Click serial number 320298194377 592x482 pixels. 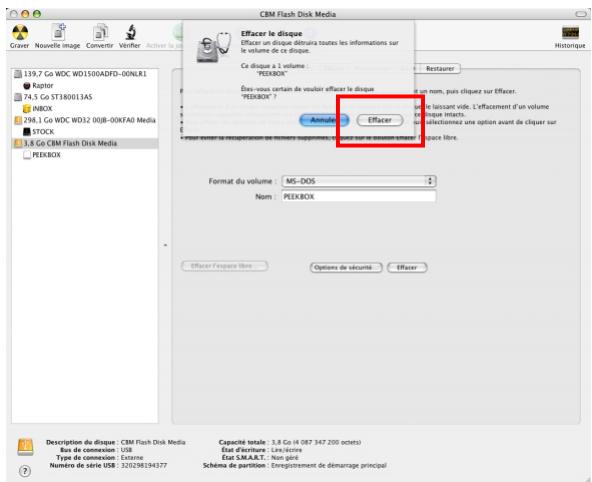pyautogui.click(x=144, y=466)
